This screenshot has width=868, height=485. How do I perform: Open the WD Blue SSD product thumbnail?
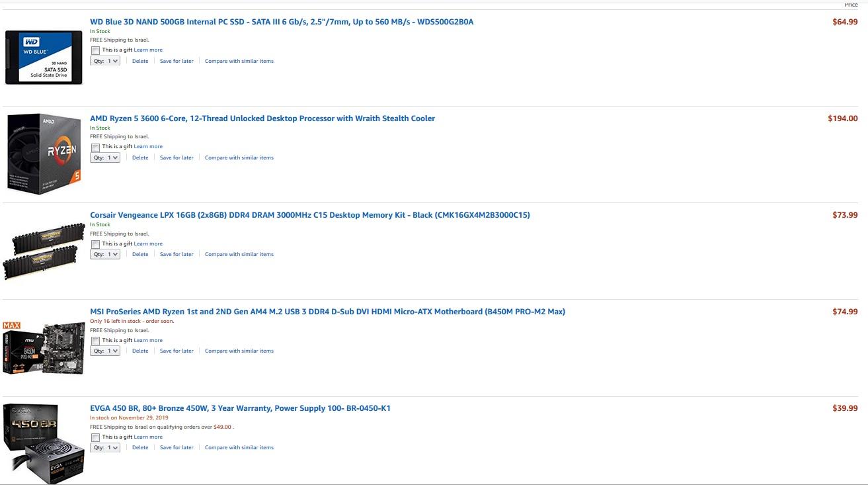tap(44, 58)
